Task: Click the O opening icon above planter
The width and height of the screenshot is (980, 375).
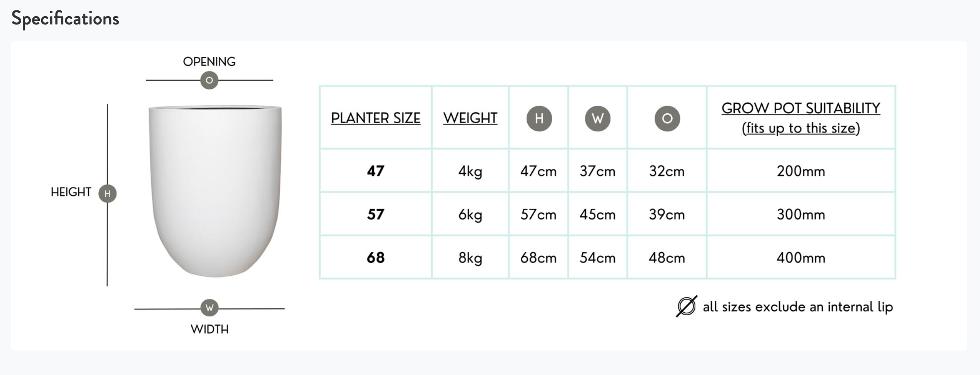Action: tap(209, 80)
